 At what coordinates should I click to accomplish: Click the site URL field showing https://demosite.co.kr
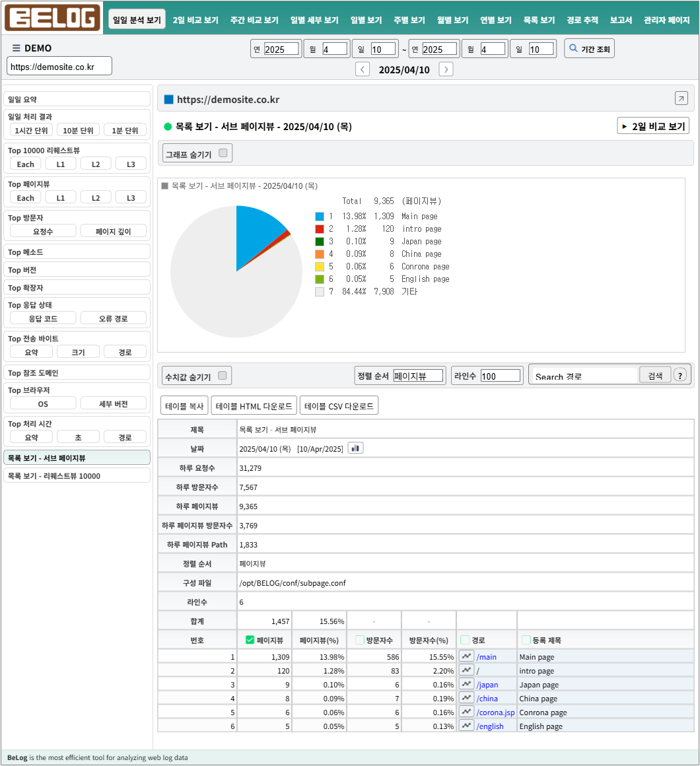(x=59, y=67)
